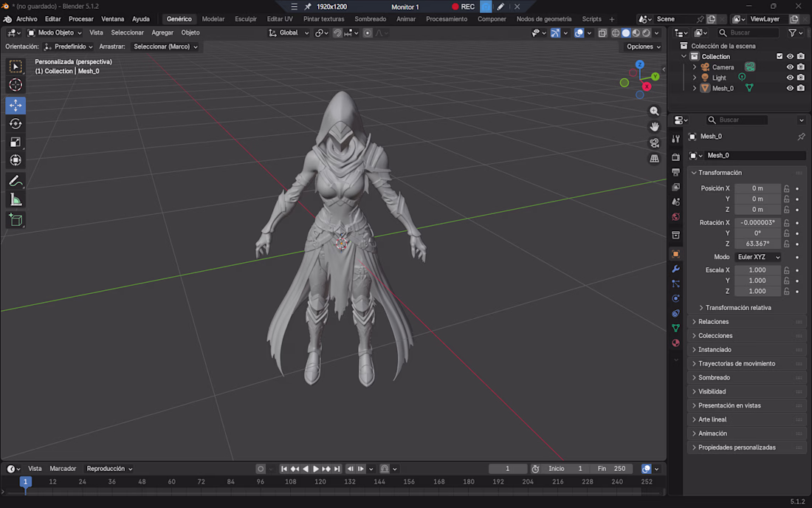The image size is (812, 508).
Task: Select the Add Cube tool
Action: tap(16, 220)
